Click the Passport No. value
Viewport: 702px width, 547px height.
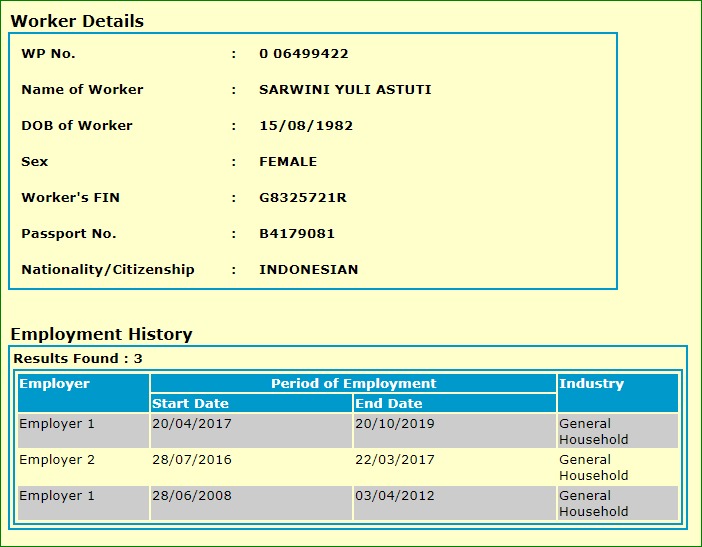point(296,234)
